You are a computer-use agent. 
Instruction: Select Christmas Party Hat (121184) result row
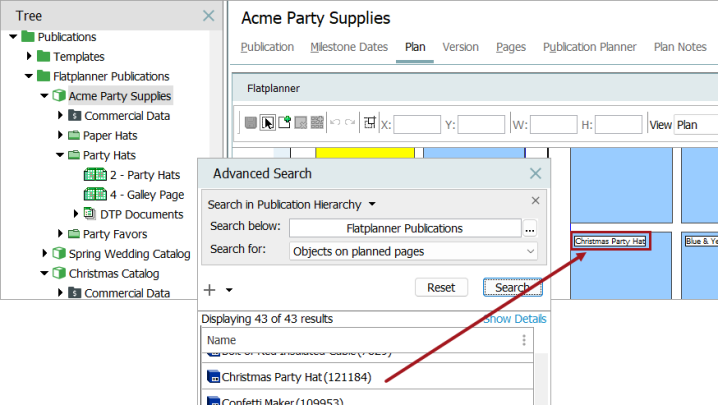367,377
